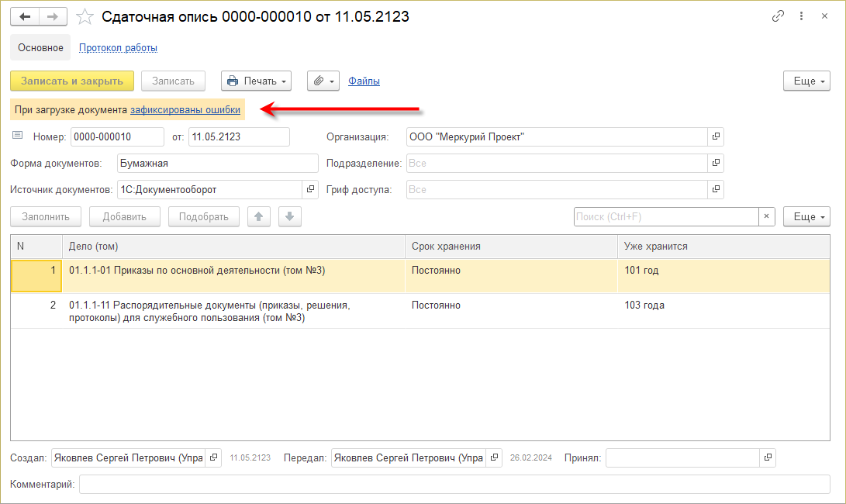Screen dimensions: 846x504
Task: Open Протокол работы tab
Action: tap(118, 47)
